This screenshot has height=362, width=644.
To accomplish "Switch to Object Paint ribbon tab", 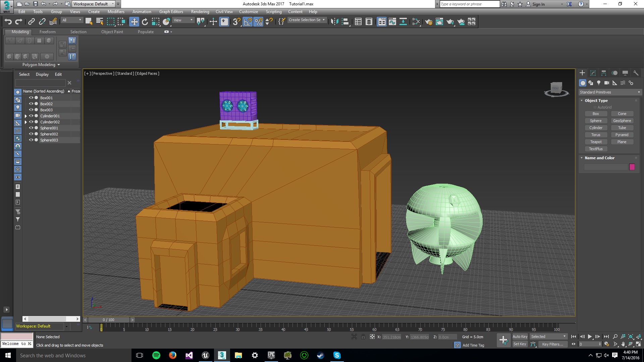I will tap(112, 32).
